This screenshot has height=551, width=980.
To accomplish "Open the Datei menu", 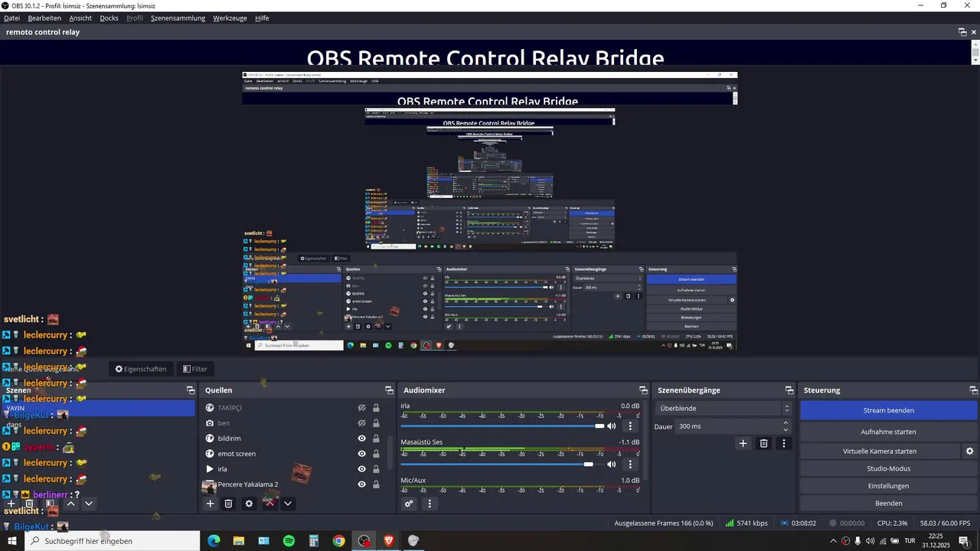I will [12, 18].
